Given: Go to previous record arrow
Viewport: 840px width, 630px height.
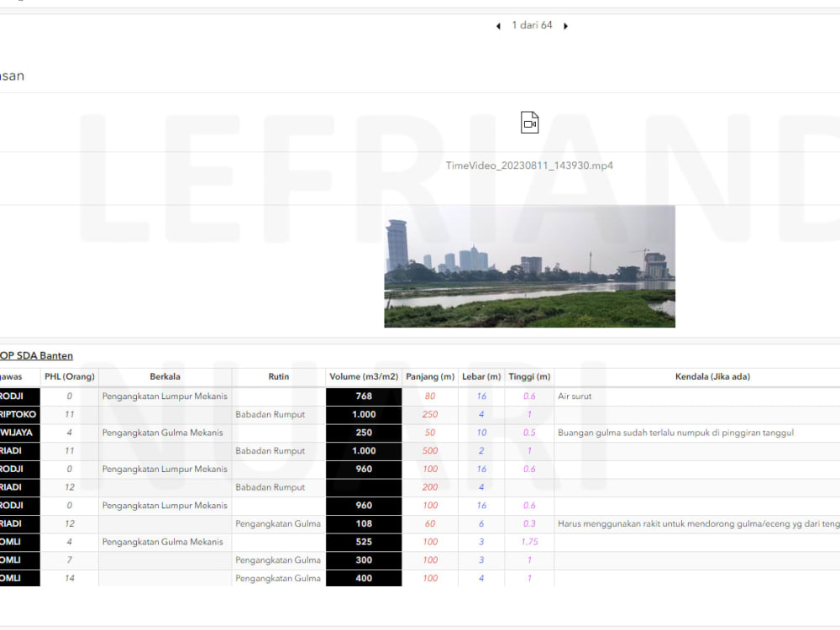Looking at the screenshot, I should coord(498,26).
